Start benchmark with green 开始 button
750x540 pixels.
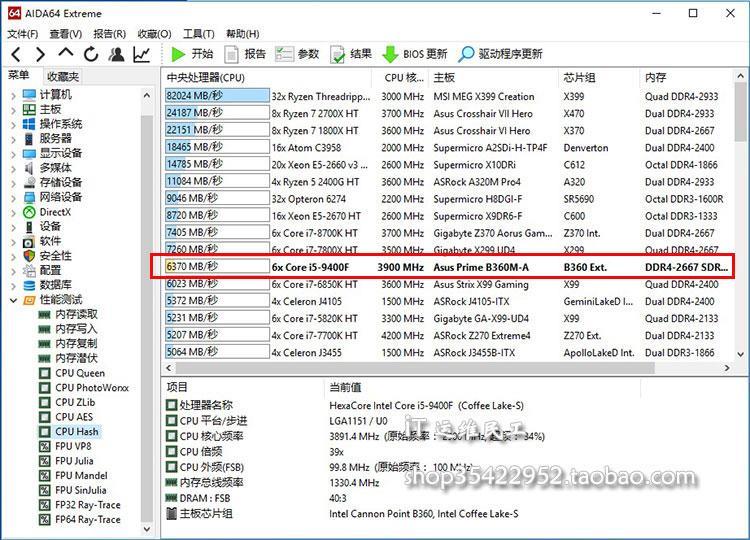(192, 54)
